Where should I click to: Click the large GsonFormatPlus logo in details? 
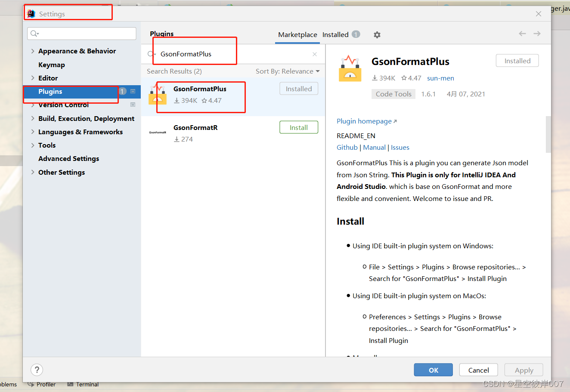[x=350, y=68]
